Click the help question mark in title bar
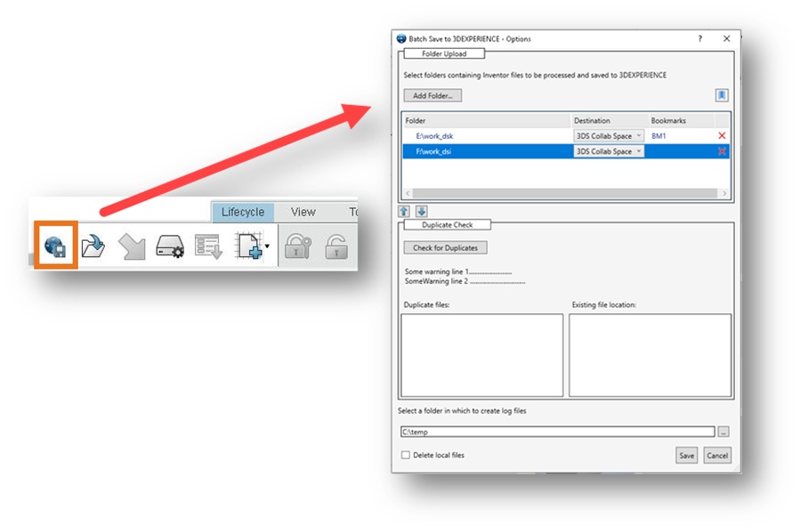The width and height of the screenshot is (800, 532). point(700,39)
